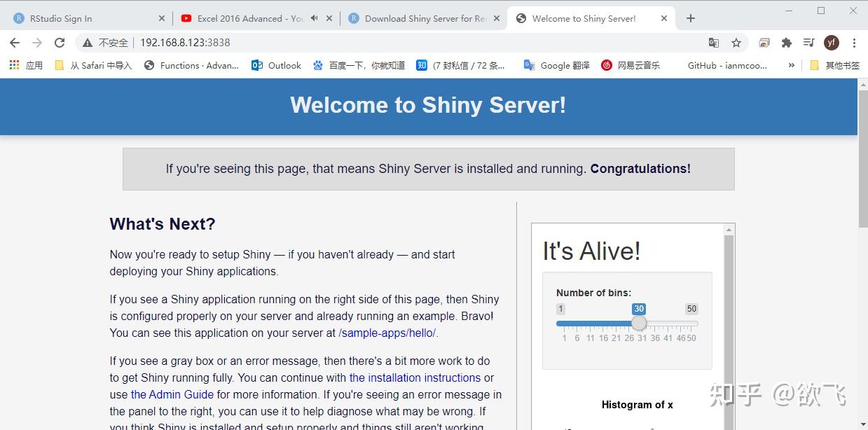Open the Admin Guide link

tap(172, 394)
